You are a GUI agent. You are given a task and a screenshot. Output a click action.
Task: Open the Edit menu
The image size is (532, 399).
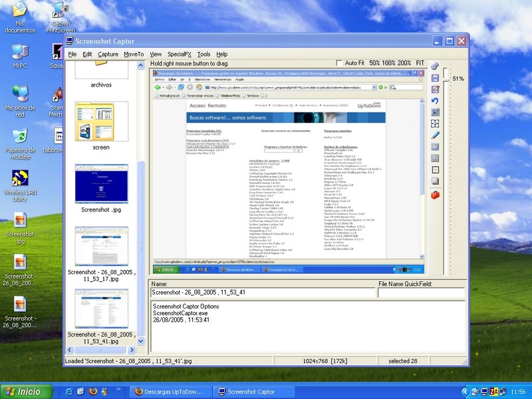coord(87,55)
